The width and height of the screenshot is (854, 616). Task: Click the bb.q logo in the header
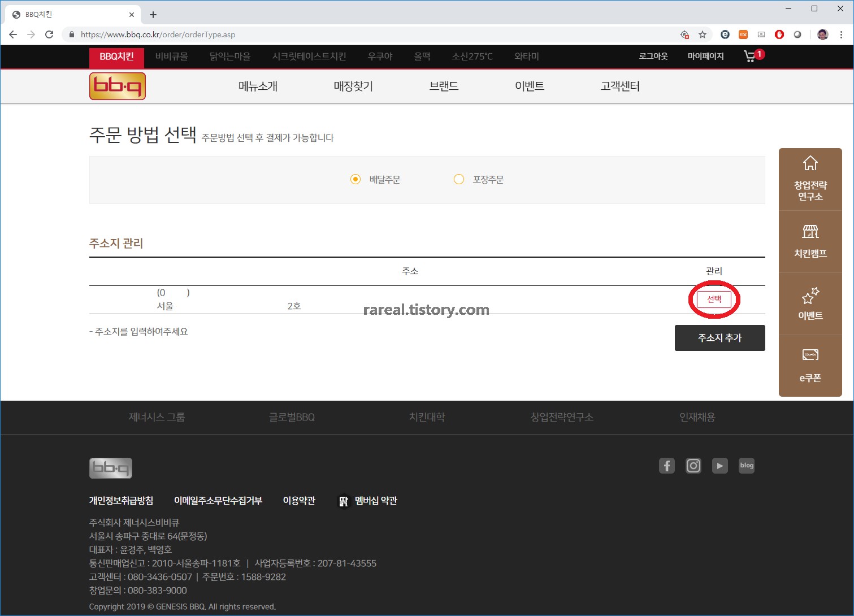point(118,86)
